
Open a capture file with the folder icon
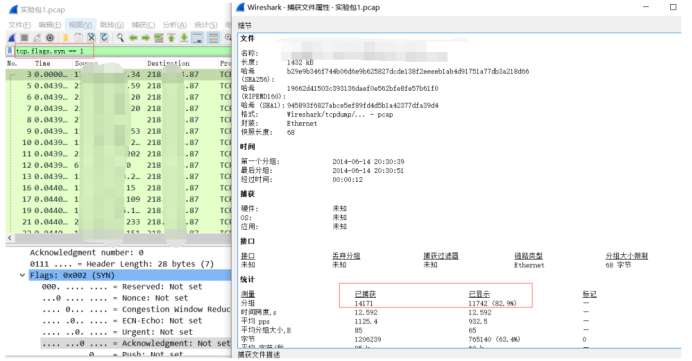[x=65, y=38]
